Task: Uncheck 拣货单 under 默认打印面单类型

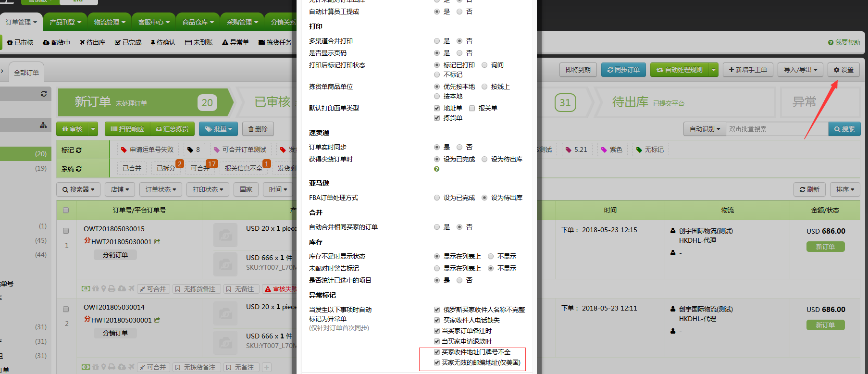Action: (437, 118)
